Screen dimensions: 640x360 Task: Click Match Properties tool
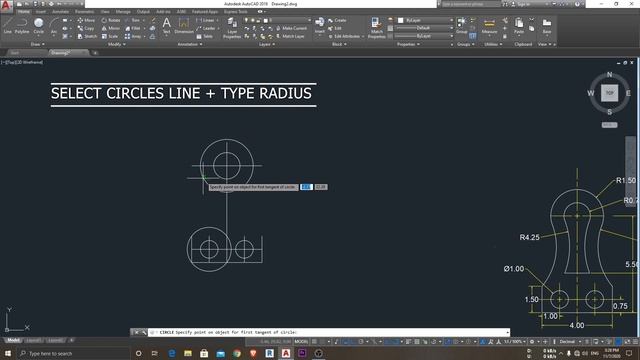point(376,28)
